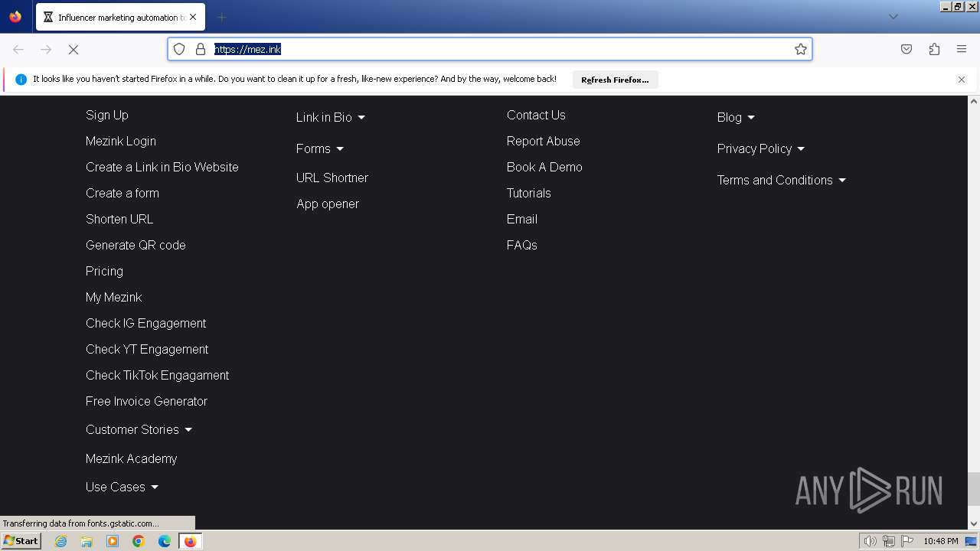Expand the Privacy Policy dropdown

[761, 148]
